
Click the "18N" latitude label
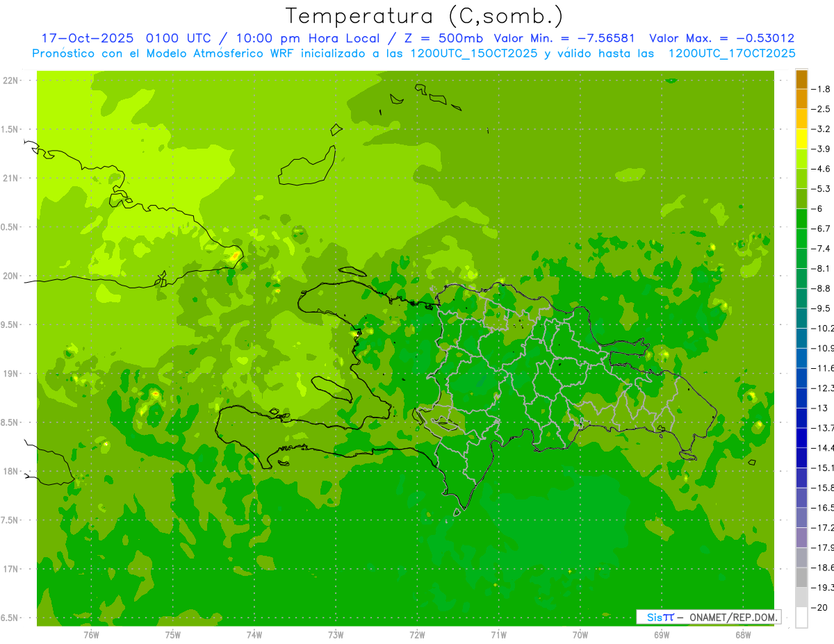(12, 472)
